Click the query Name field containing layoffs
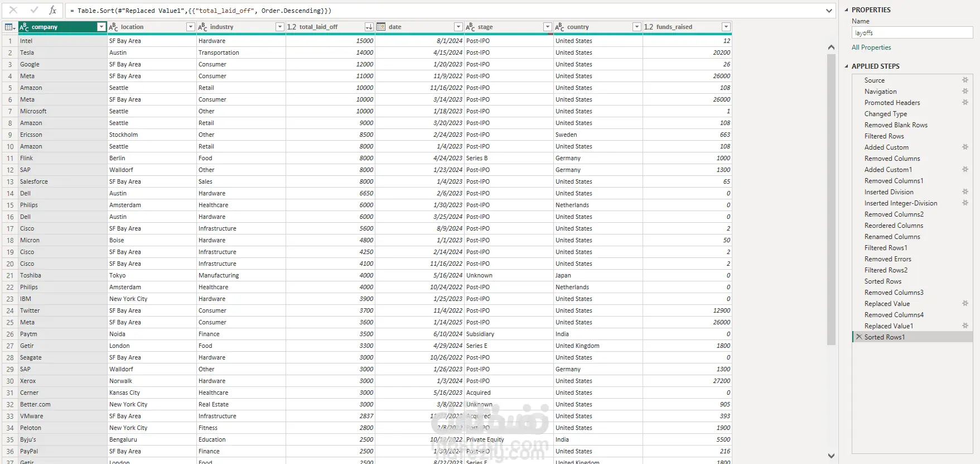Screen dimensions: 980x464 (x=912, y=33)
